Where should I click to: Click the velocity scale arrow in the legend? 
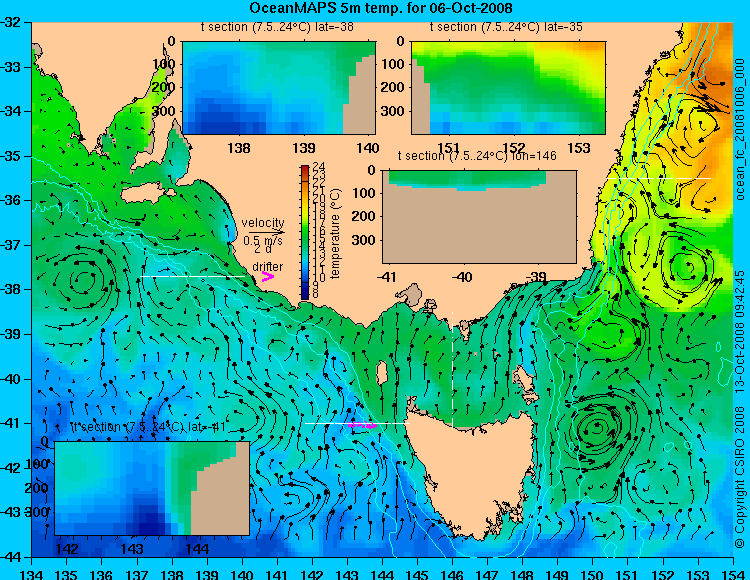coord(266,232)
